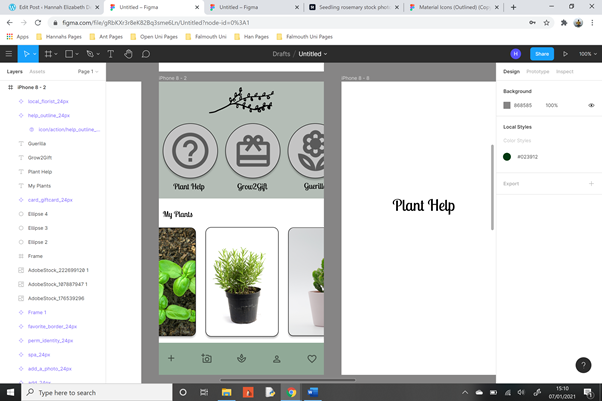Switch to the Prototype tab

coord(537,72)
